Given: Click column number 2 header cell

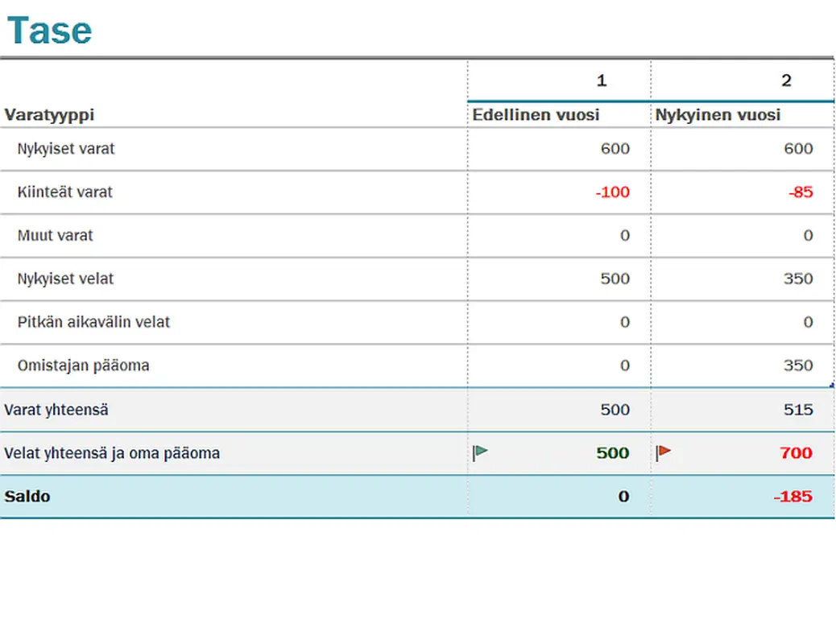Looking at the screenshot, I should pos(786,80).
